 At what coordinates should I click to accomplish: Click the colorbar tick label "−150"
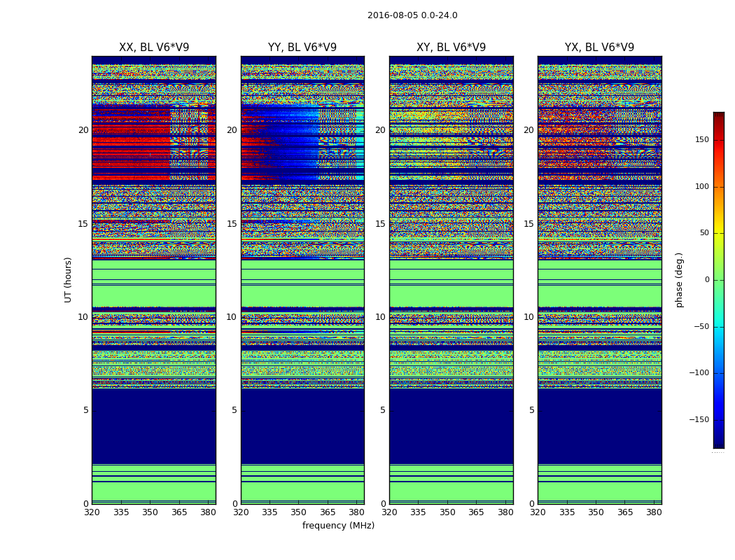pos(699,420)
